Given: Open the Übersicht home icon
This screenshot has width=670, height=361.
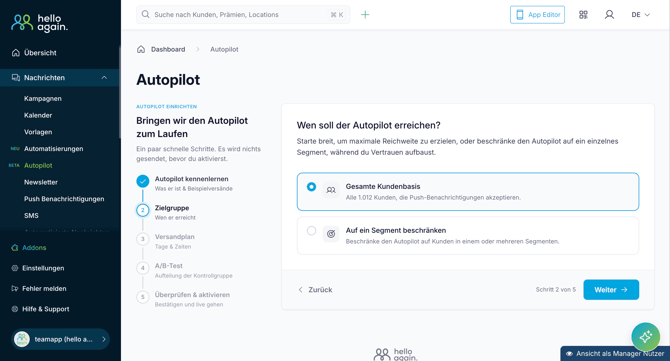Looking at the screenshot, I should [16, 53].
